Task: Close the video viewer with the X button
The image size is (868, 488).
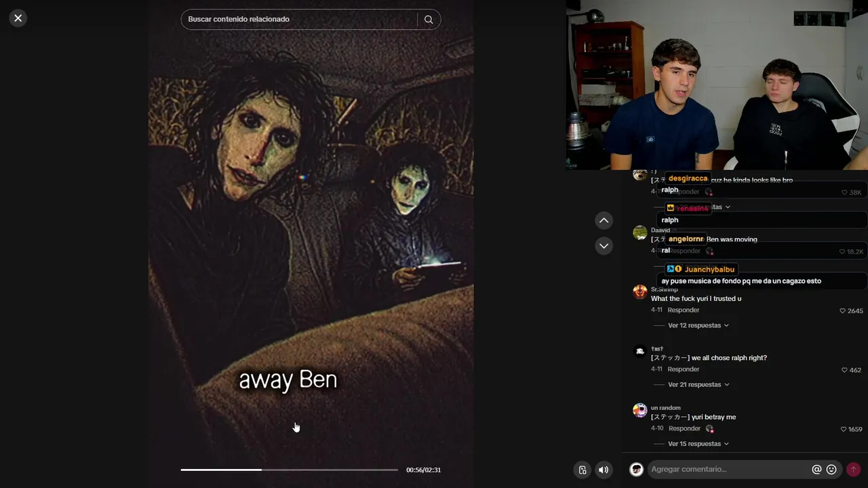Action: 18,18
